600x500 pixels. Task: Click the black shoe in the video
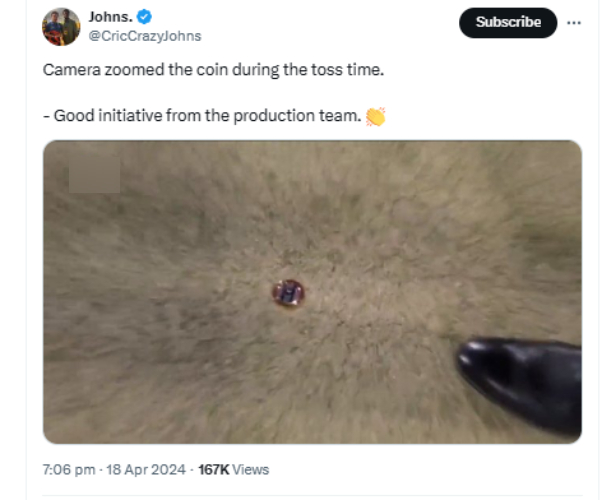pos(522,380)
